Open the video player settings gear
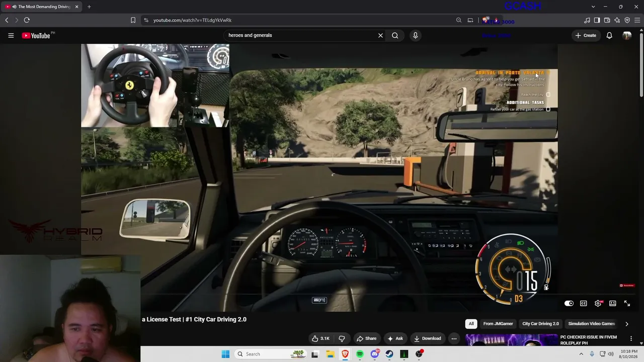 point(598,304)
